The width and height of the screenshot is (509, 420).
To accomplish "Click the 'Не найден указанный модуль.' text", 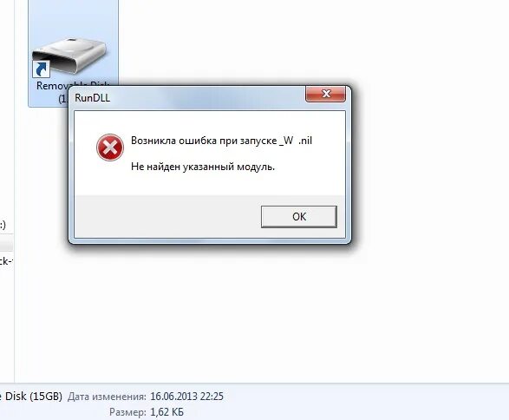I will (203, 167).
